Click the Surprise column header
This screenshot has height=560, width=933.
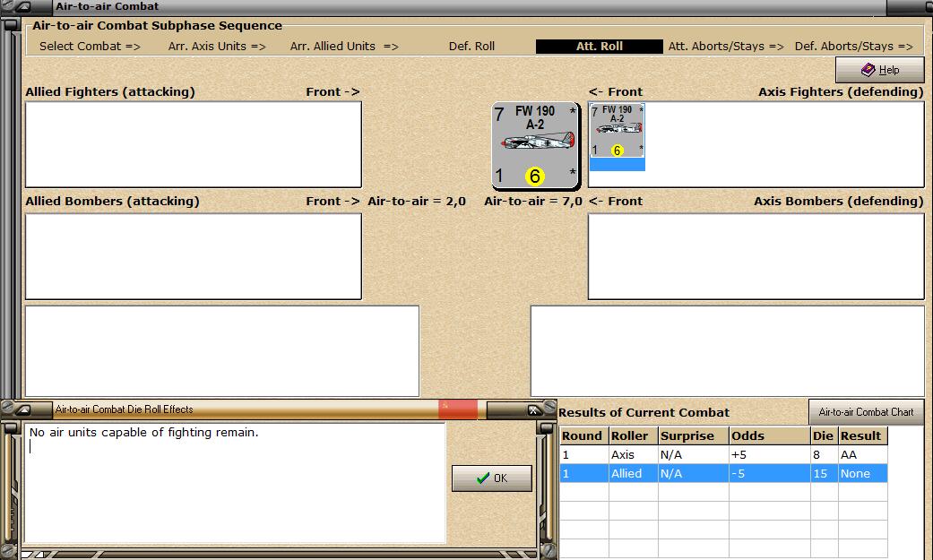pos(693,435)
